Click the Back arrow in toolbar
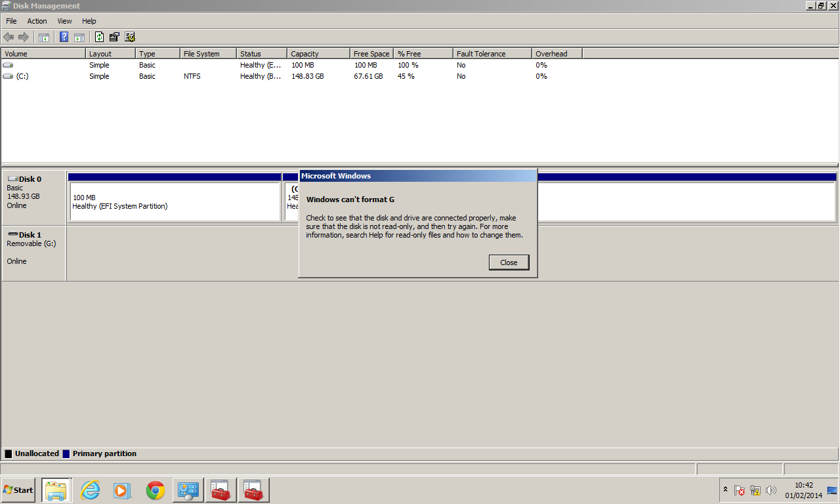 pyautogui.click(x=9, y=37)
